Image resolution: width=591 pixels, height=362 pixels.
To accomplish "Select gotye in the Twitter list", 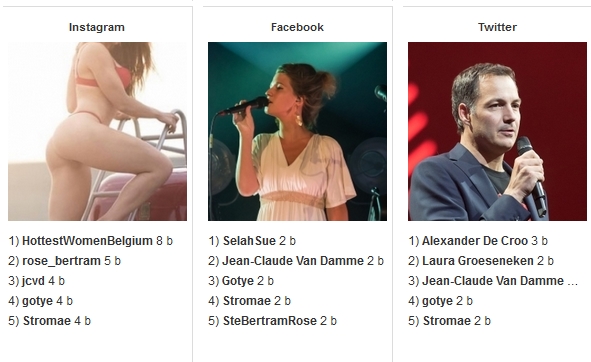I will click(x=437, y=301).
